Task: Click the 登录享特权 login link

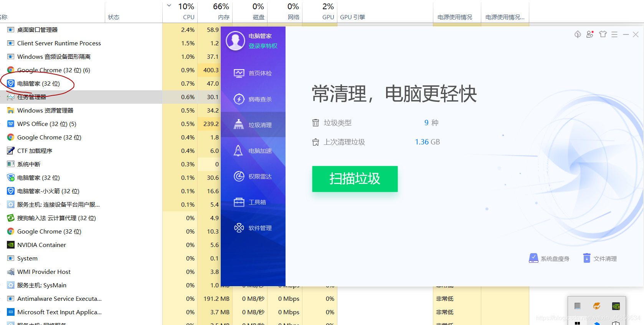Action: tap(263, 46)
